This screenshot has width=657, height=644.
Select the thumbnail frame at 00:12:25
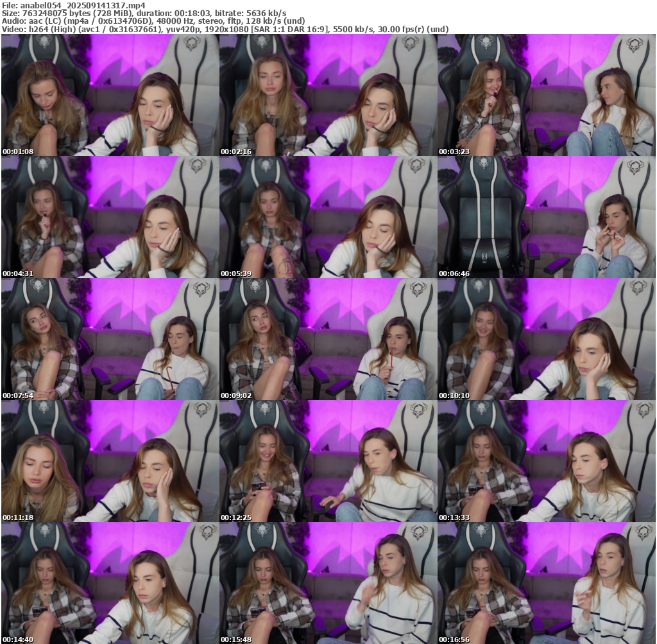[328, 461]
